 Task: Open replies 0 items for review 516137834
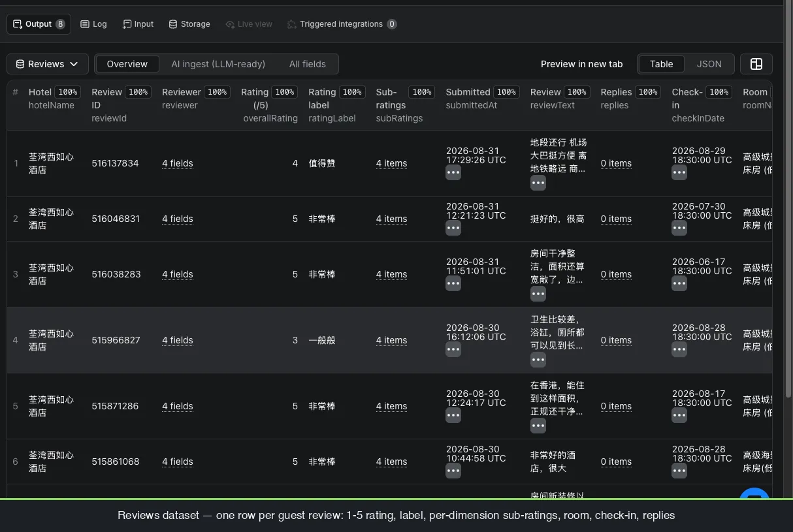pos(617,163)
